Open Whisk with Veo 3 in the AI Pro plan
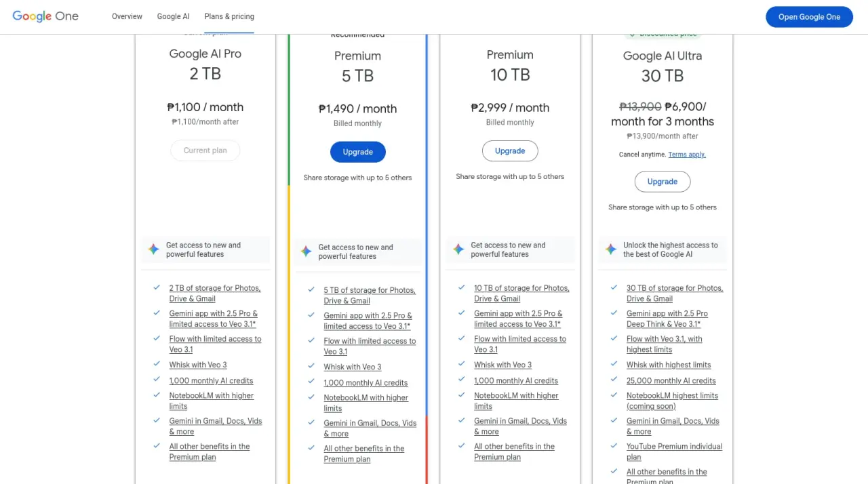Image resolution: width=868 pixels, height=484 pixels. coord(198,365)
